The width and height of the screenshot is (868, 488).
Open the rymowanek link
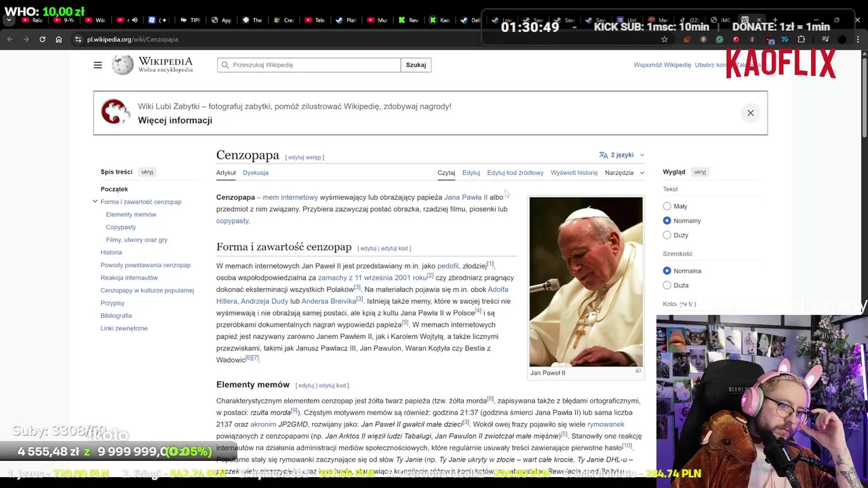pos(606,424)
